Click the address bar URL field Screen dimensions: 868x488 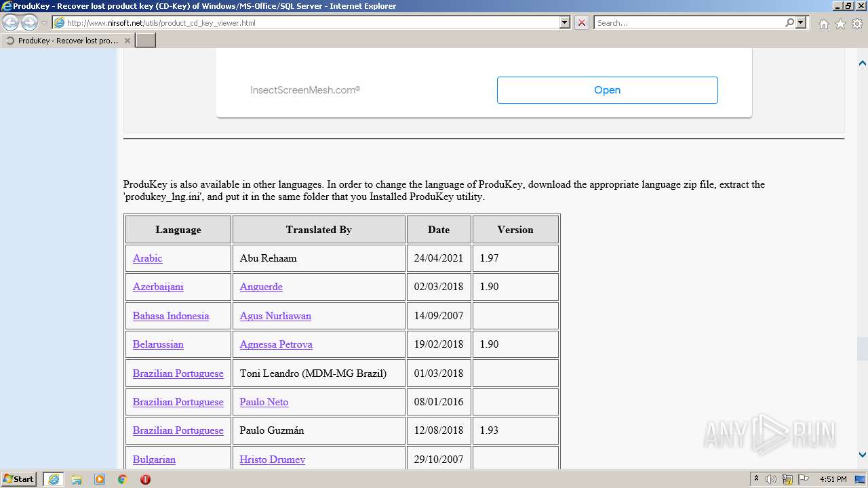305,22
